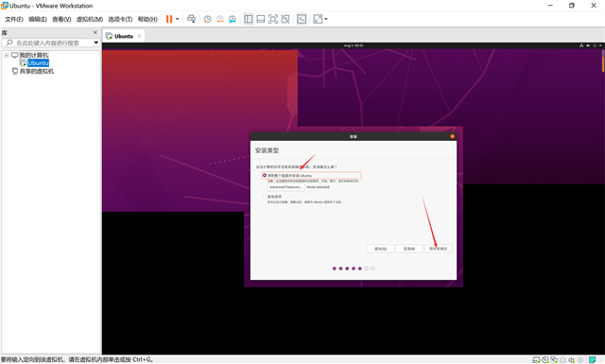605x364 pixels.
Task: Select the erase disk and install Ubuntu radio
Action: point(265,175)
